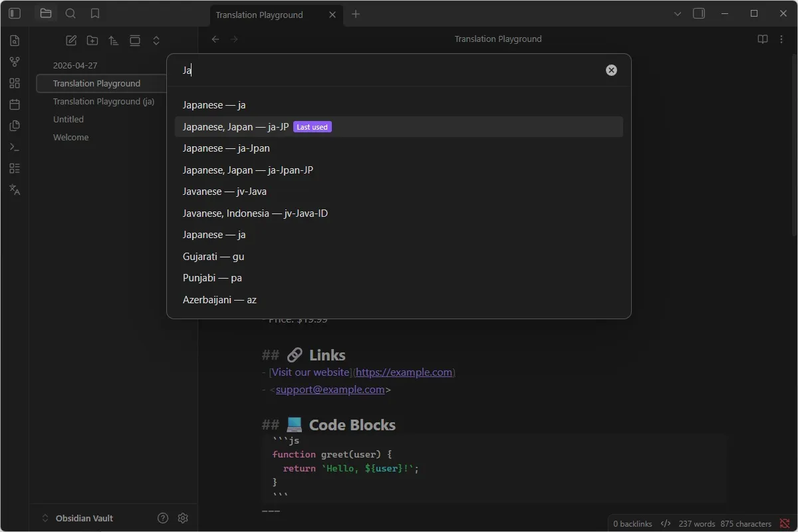
Task: Toggle source mode status bar icon
Action: coord(666,524)
